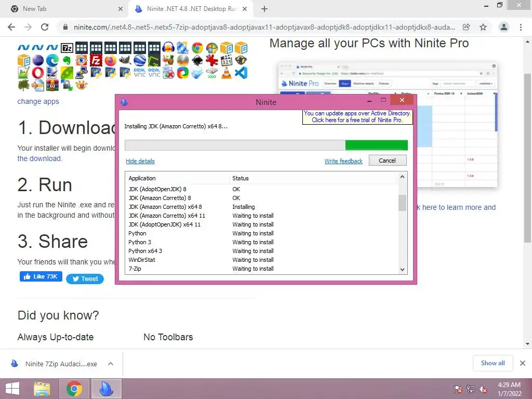Open File Explorer from taskbar
Screen dimensions: 532x399
(42, 389)
